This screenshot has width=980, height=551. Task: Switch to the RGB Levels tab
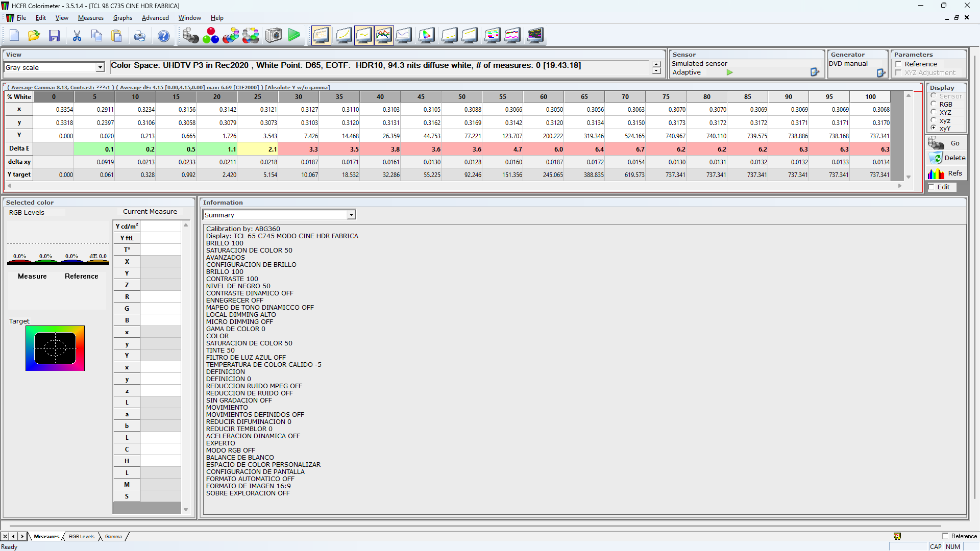(82, 536)
